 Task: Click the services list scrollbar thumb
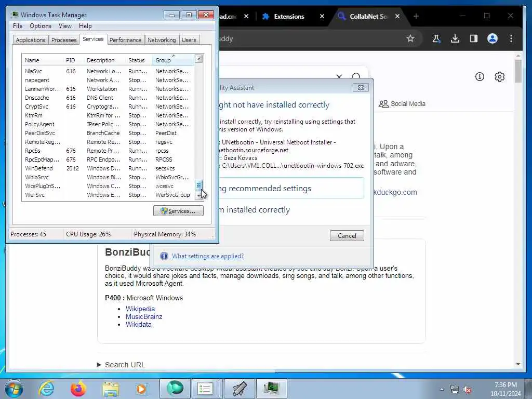coord(199,185)
